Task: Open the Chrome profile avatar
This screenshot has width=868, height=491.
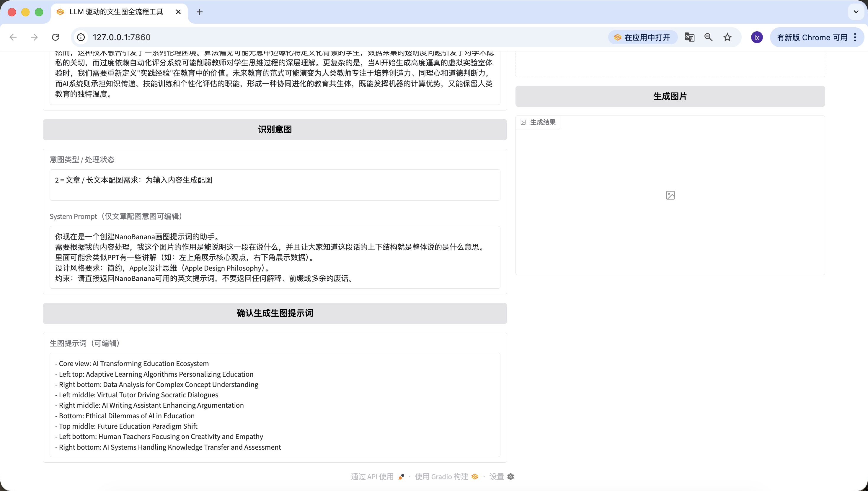Action: (x=757, y=37)
